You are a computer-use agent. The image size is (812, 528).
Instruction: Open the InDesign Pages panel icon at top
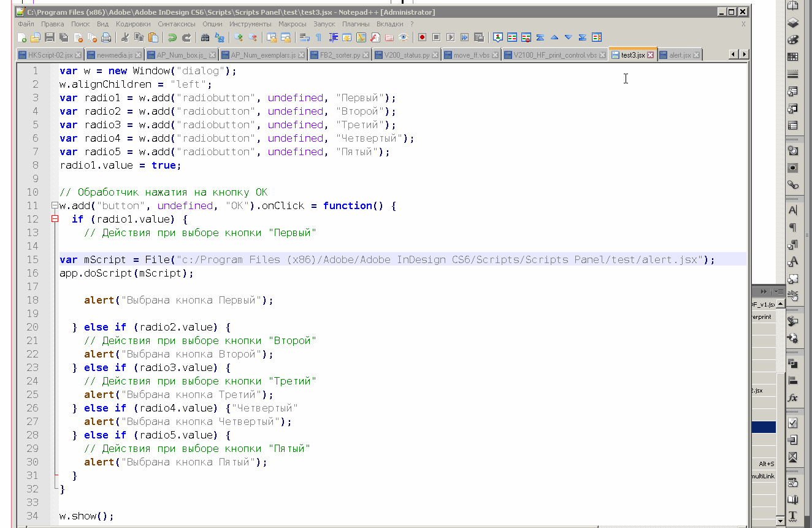tap(793, 6)
